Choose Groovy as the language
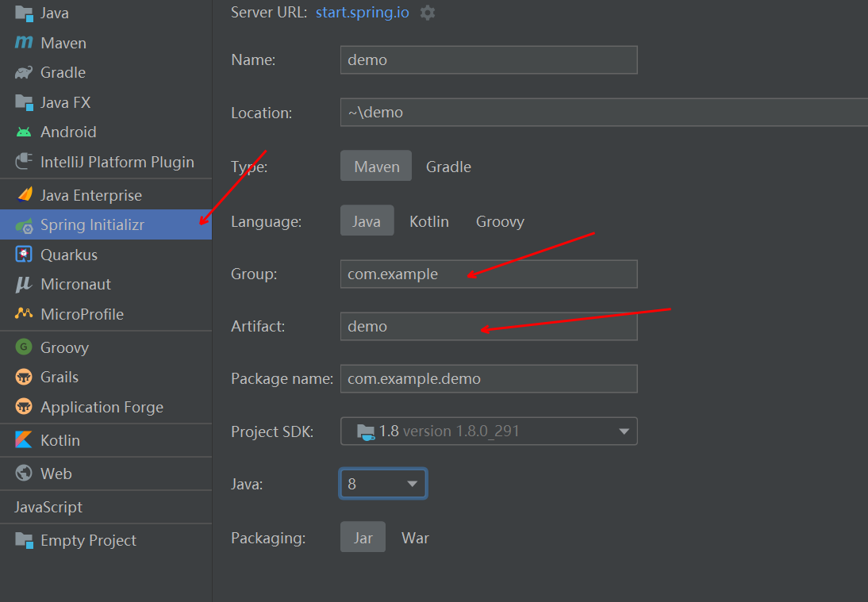868x602 pixels. click(x=500, y=221)
